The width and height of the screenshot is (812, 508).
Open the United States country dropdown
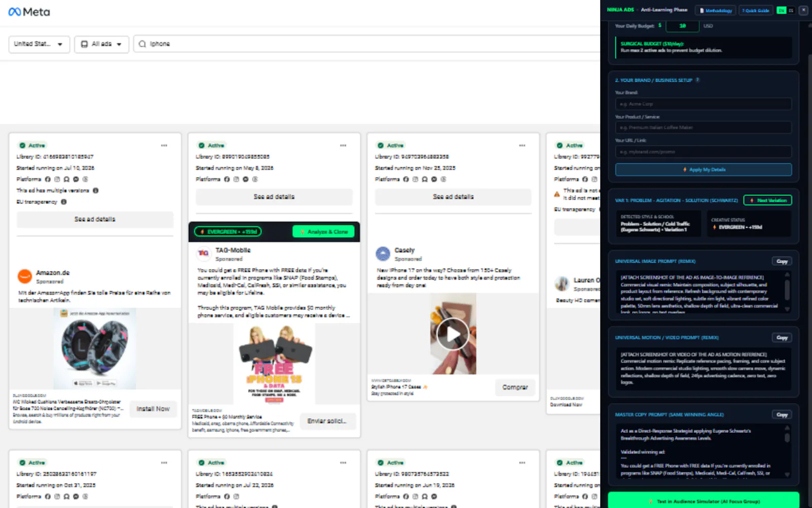(39, 44)
